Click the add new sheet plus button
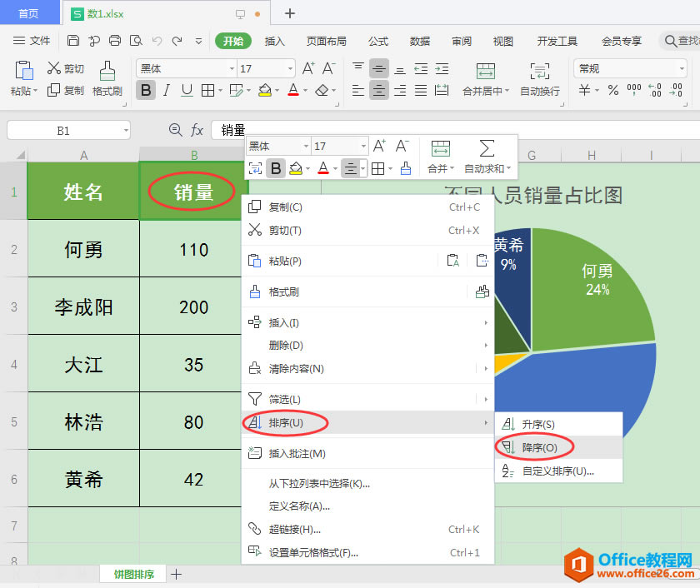The image size is (700, 588). [176, 574]
